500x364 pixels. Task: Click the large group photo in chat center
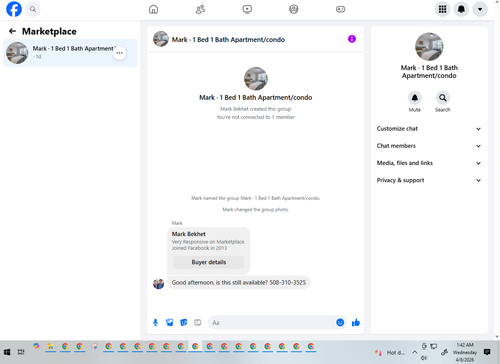[x=256, y=79]
